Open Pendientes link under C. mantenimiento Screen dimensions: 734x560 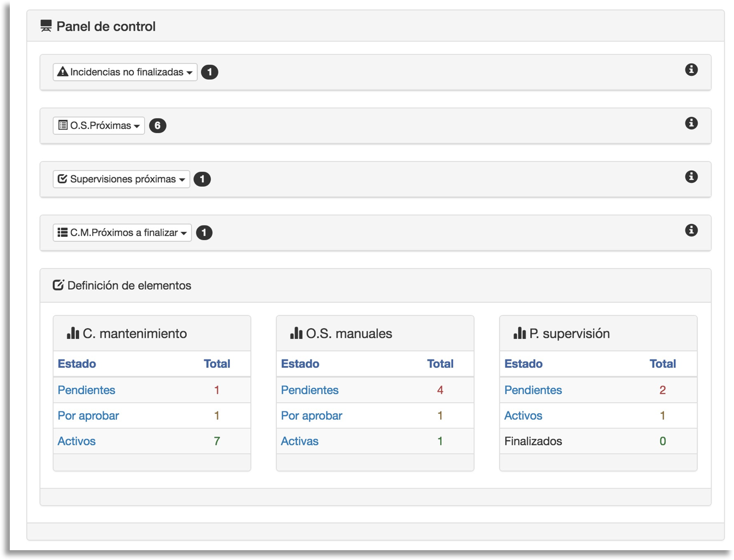86,390
